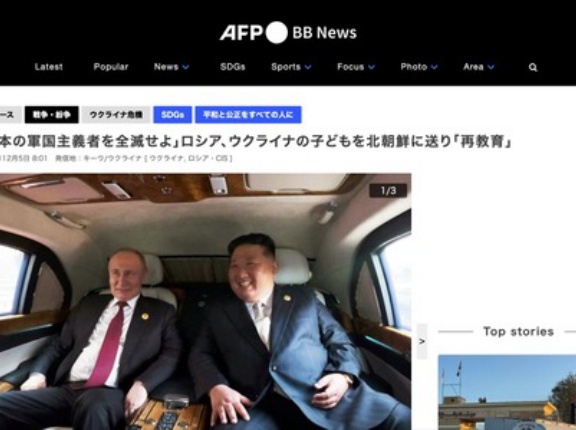Click the partially visible ース tag

(x=8, y=115)
